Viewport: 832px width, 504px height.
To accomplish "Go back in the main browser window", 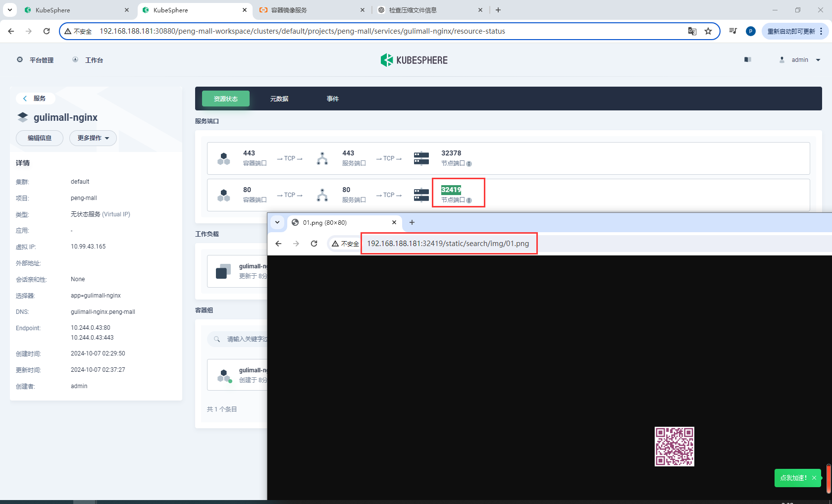I will coord(11,31).
